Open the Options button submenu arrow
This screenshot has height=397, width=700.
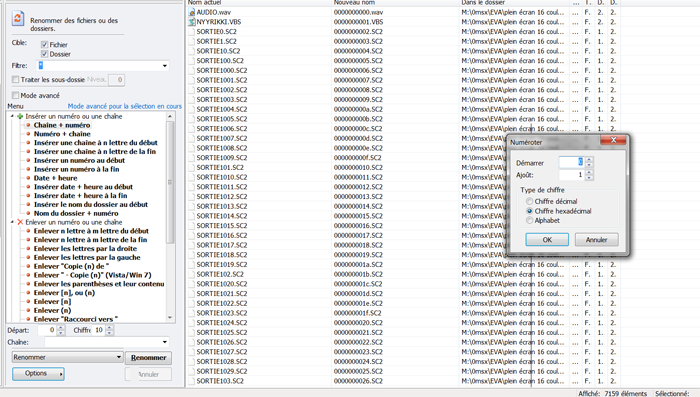[61, 374]
